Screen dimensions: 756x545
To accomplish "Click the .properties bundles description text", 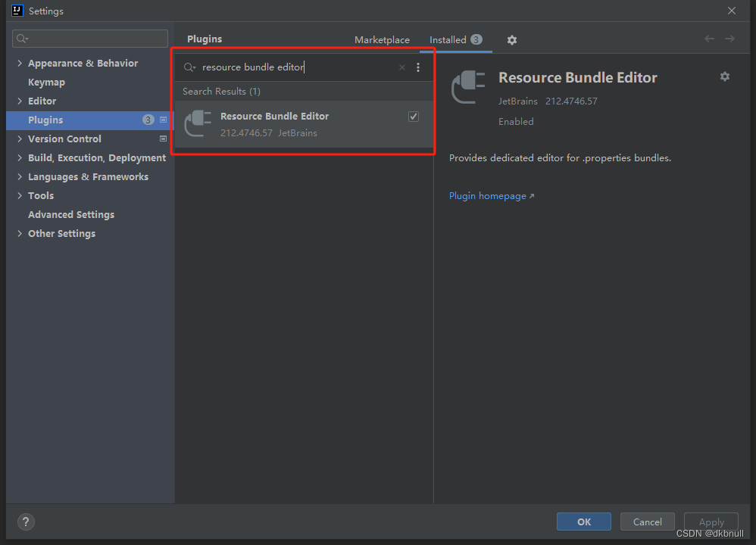I will click(560, 158).
